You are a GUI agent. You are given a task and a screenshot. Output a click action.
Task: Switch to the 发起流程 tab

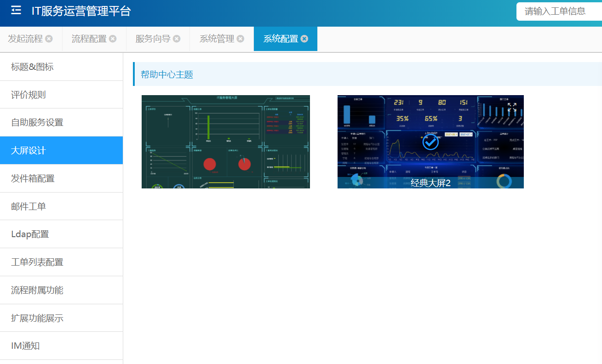click(25, 39)
